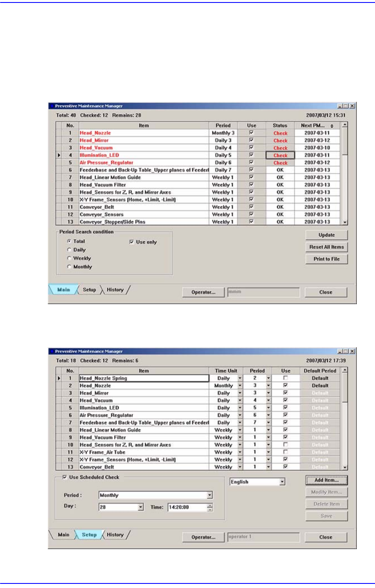Screen dimensions: 375x588
Task: Click Item column header in lower window
Action: pyautogui.click(x=144, y=371)
